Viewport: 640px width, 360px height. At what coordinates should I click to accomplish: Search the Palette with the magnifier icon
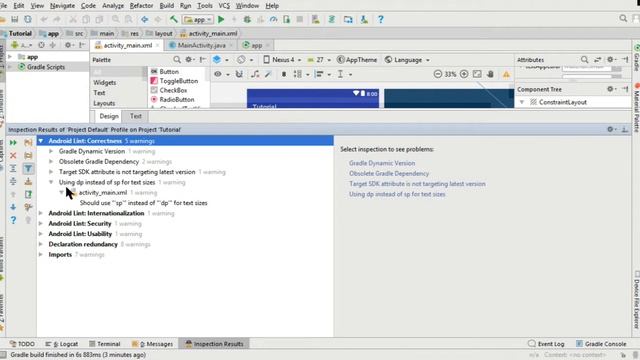tap(177, 60)
